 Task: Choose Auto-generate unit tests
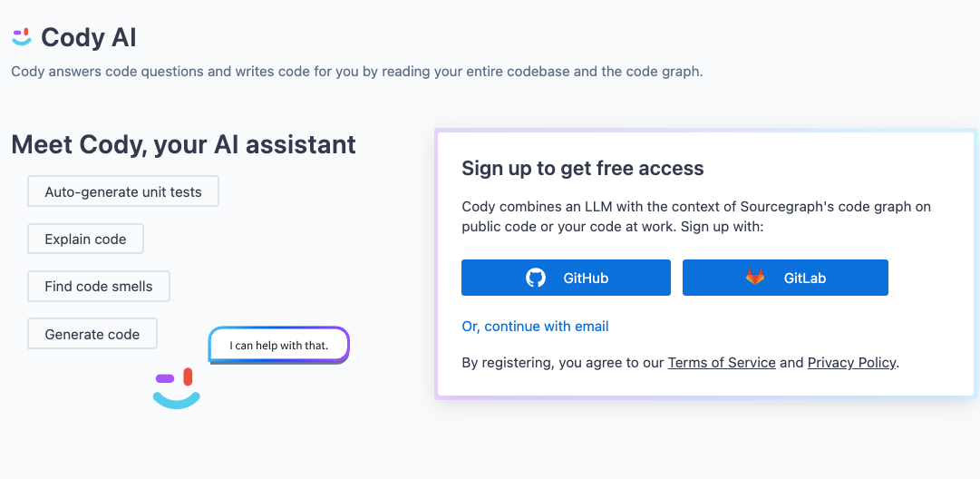point(123,191)
